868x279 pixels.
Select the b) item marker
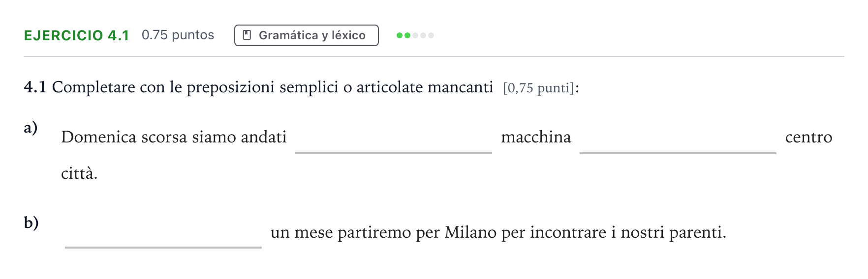31,223
